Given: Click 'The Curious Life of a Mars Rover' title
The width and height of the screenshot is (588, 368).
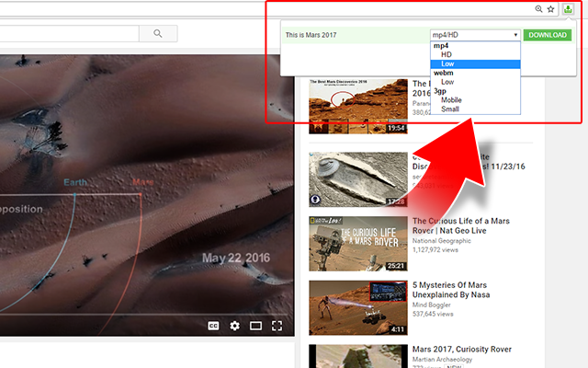Looking at the screenshot, I should click(461, 225).
